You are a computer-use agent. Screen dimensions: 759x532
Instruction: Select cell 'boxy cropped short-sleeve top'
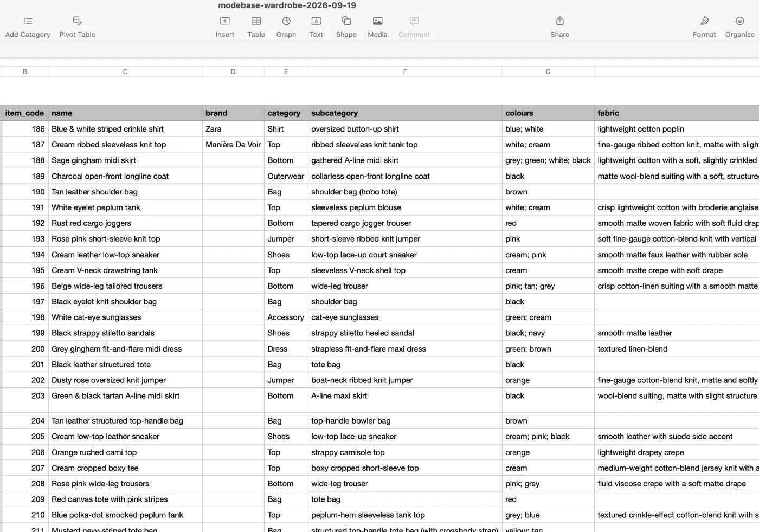tap(405, 468)
